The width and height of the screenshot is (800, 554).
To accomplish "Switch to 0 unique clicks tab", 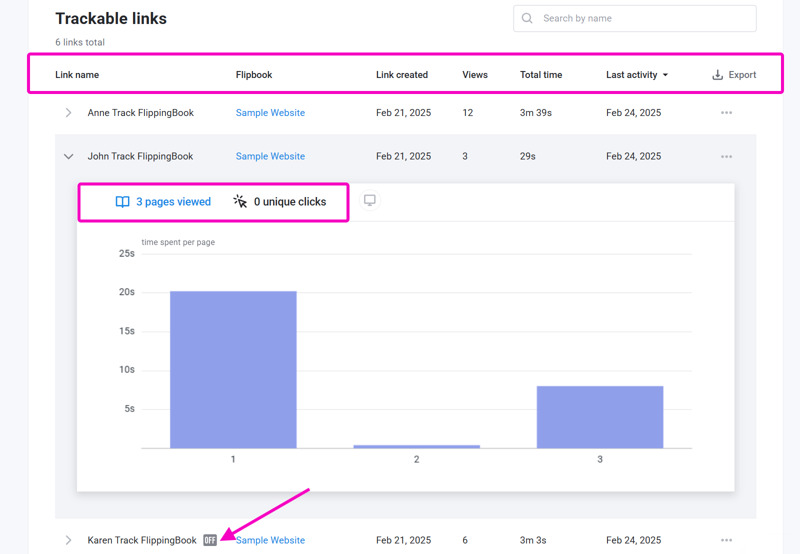I will (289, 202).
